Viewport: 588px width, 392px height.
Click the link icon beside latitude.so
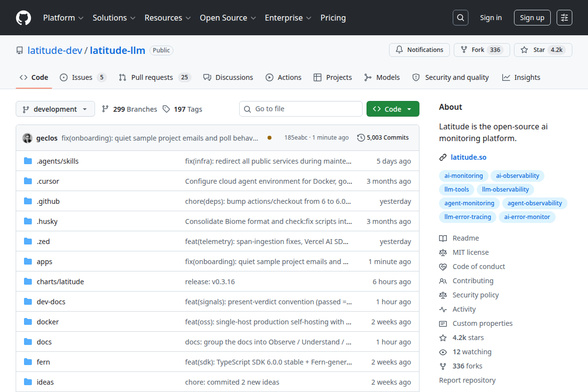tap(443, 157)
